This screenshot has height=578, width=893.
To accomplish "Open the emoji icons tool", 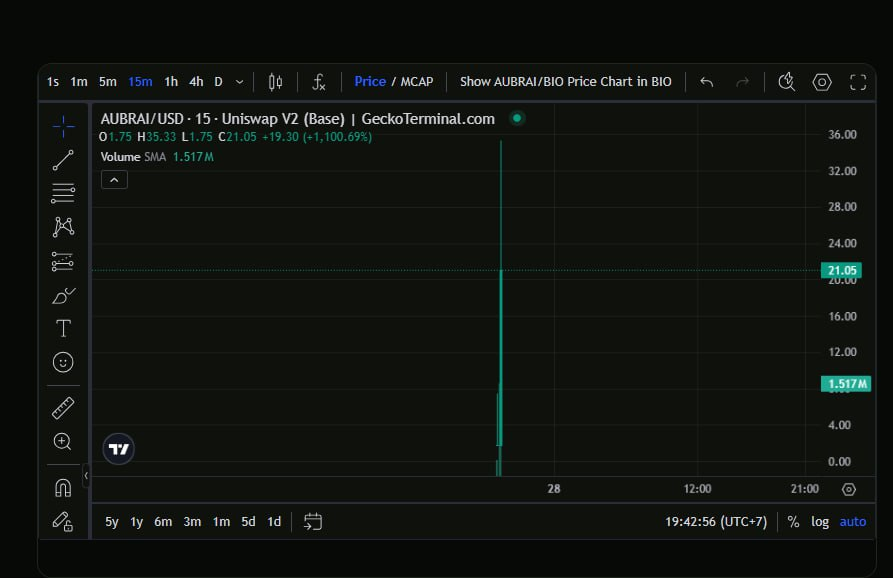I will pyautogui.click(x=63, y=362).
